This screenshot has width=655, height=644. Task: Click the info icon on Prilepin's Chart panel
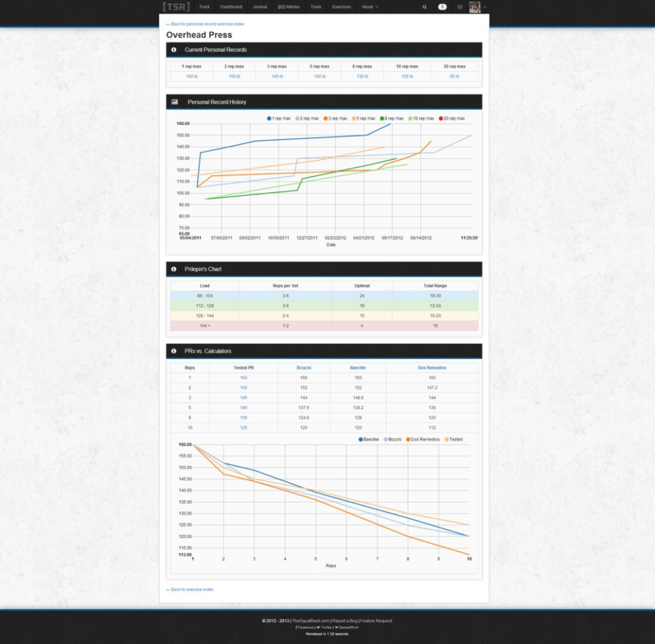pyautogui.click(x=174, y=268)
